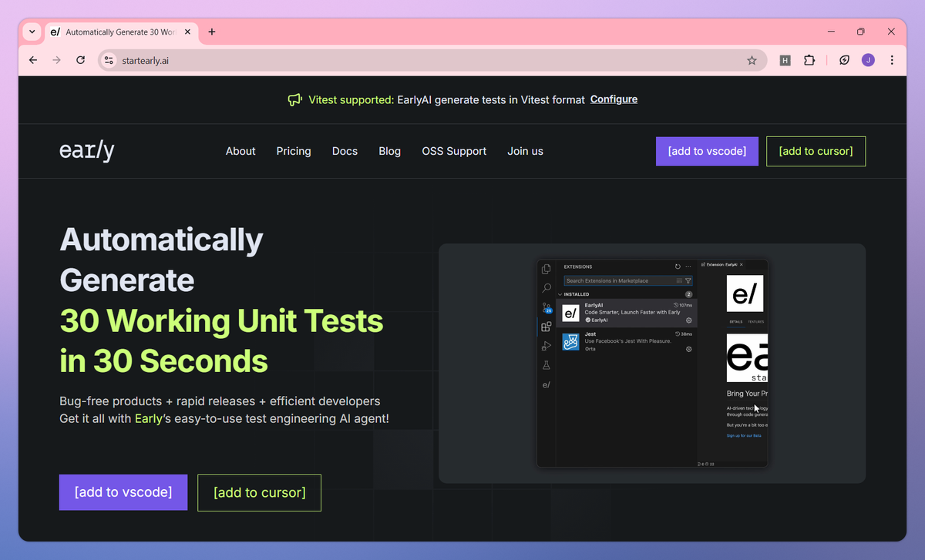Click the refresh icon in the demo's Extensions header
The height and width of the screenshot is (560, 925).
(678, 267)
